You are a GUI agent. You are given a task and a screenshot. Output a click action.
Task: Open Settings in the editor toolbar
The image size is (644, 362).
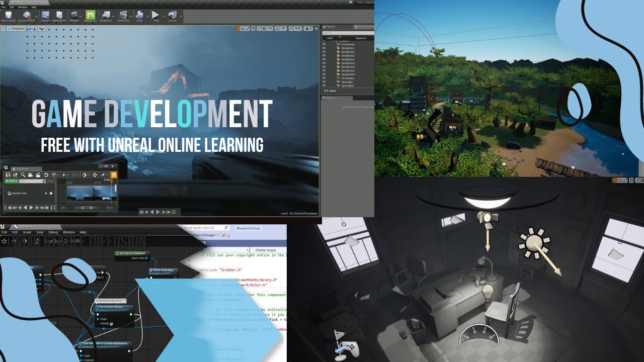[74, 16]
